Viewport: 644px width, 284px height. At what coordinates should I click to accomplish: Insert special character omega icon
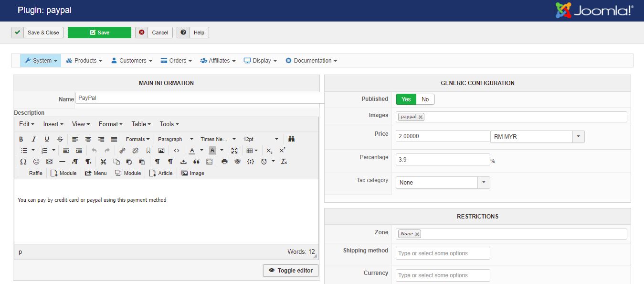23,162
